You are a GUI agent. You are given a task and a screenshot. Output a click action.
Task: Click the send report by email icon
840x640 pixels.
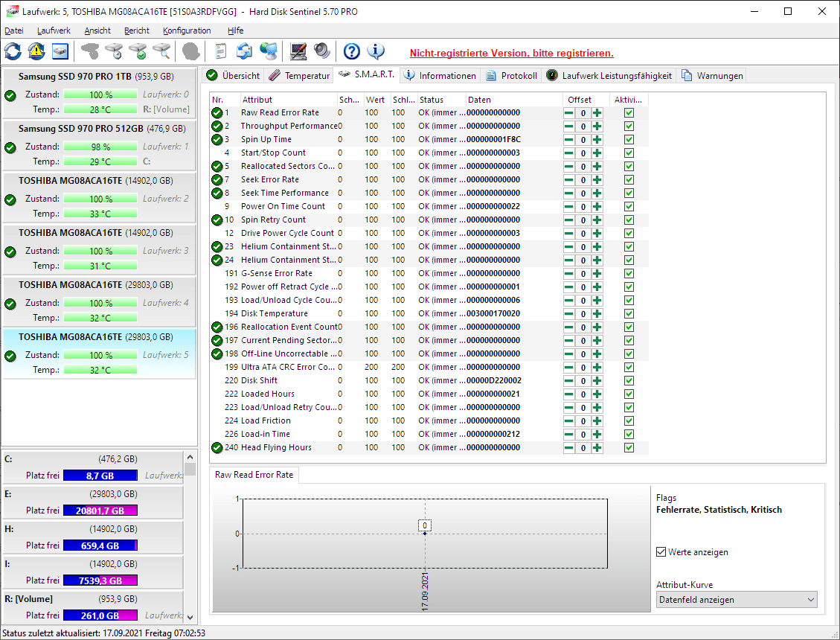pos(244,51)
